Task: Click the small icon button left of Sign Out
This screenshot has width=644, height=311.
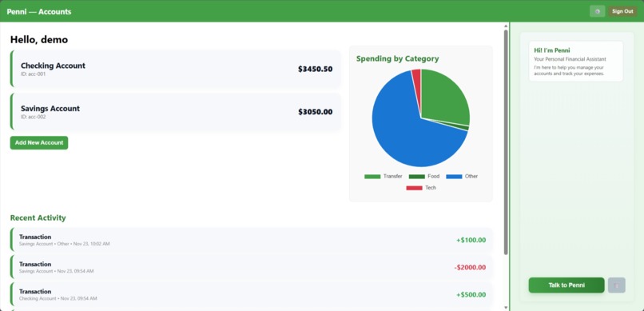Action: pos(597,11)
